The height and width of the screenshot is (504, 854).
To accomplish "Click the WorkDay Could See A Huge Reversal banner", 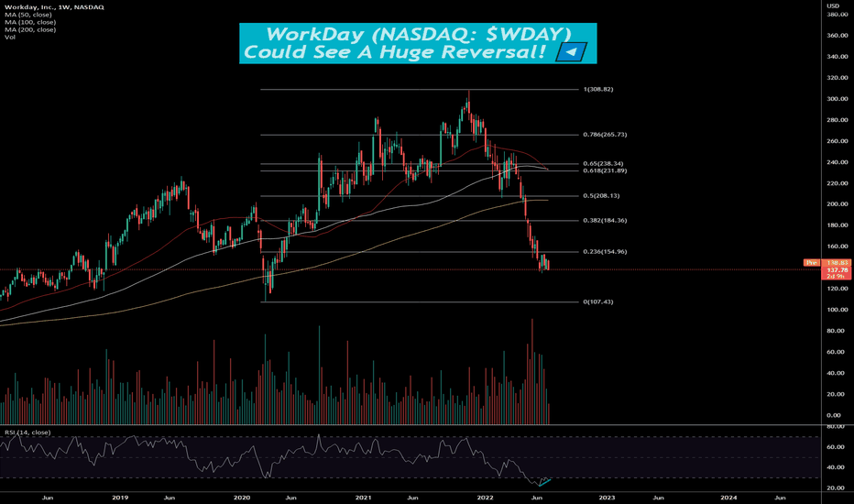I will (x=418, y=43).
